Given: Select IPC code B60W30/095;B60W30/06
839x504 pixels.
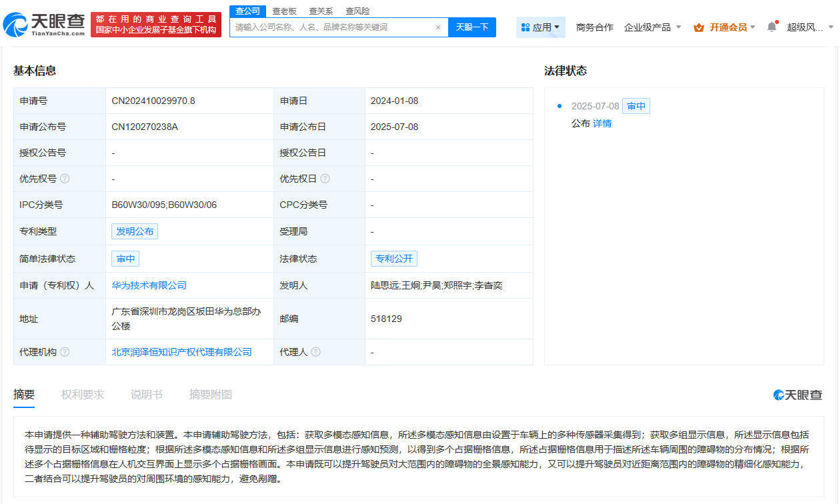Looking at the screenshot, I should tap(164, 205).
